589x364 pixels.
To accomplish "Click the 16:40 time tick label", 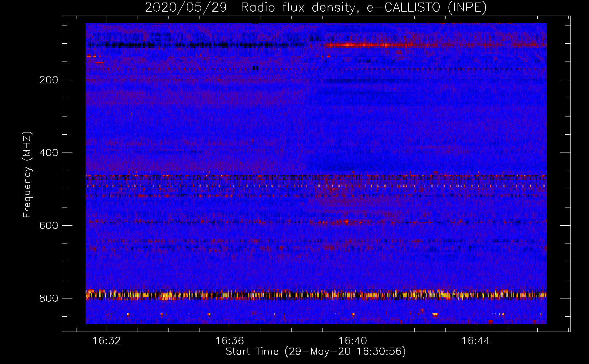I will pyautogui.click(x=353, y=341).
